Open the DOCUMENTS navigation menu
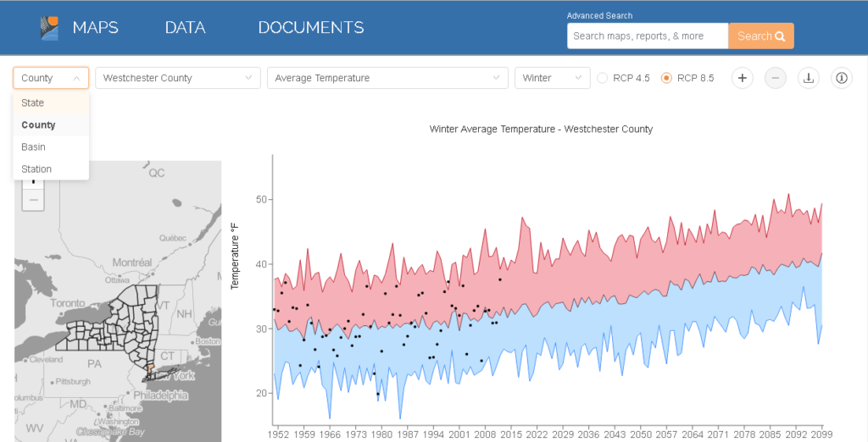This screenshot has width=868, height=442. pos(311,28)
